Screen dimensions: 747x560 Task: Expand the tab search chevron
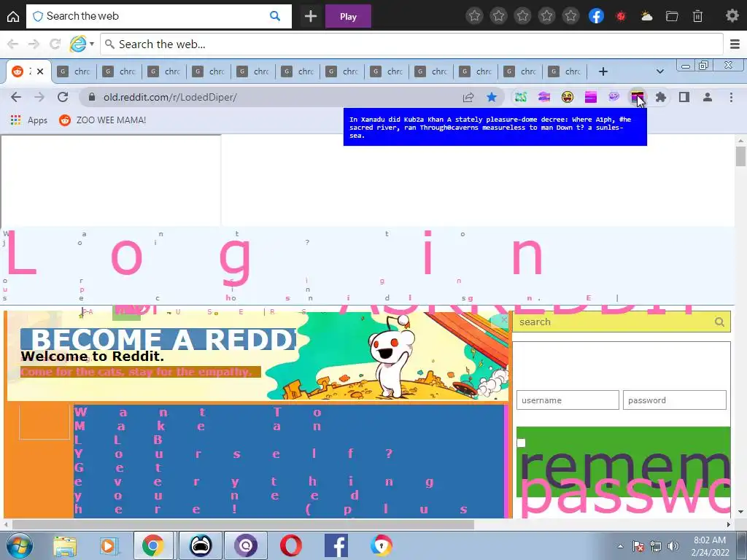[x=659, y=71]
